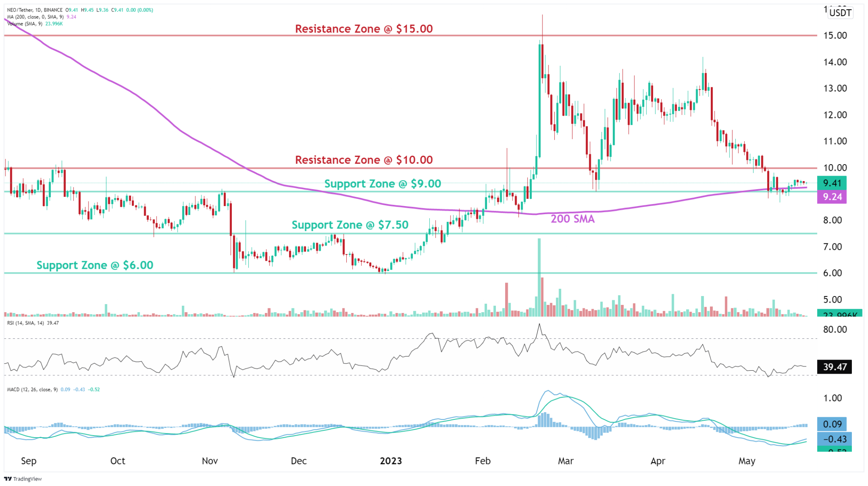The width and height of the screenshot is (868, 486).
Task: Click the Resistance Zone @ $10.00 label
Action: (364, 160)
